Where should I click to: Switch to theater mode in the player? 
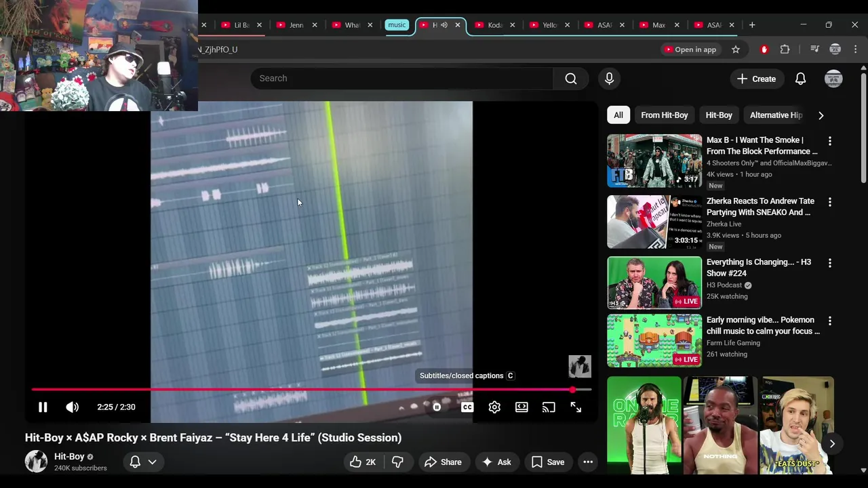[x=521, y=407]
